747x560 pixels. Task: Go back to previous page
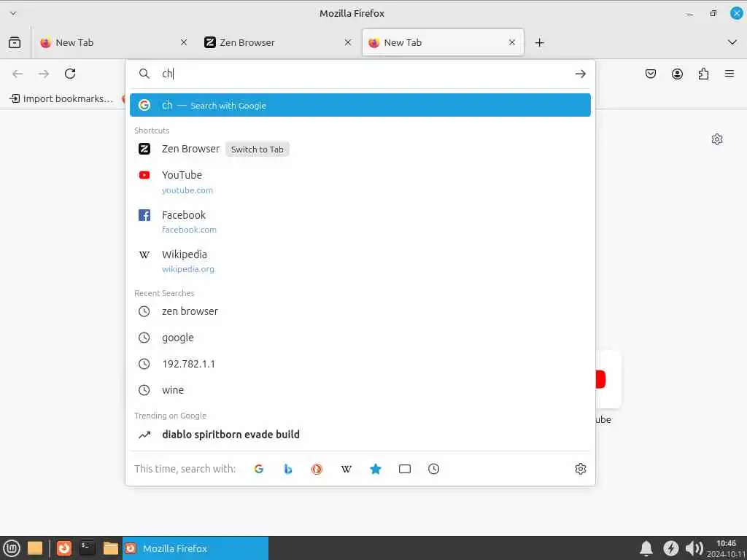coord(18,74)
